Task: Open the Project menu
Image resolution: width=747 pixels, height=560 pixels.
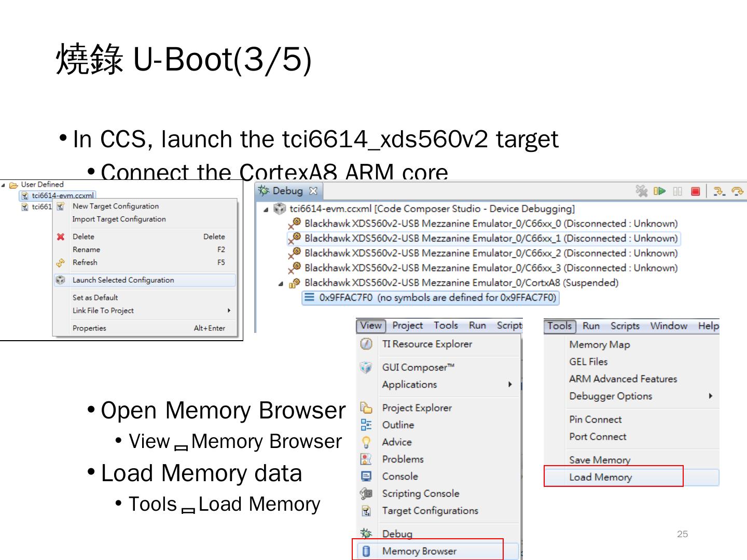Action: tap(407, 326)
